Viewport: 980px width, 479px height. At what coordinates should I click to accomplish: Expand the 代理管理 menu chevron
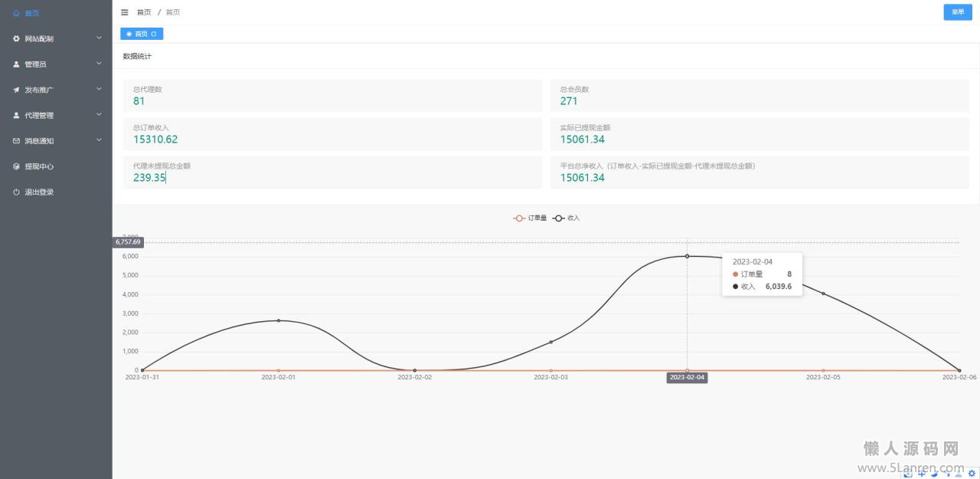pos(99,115)
